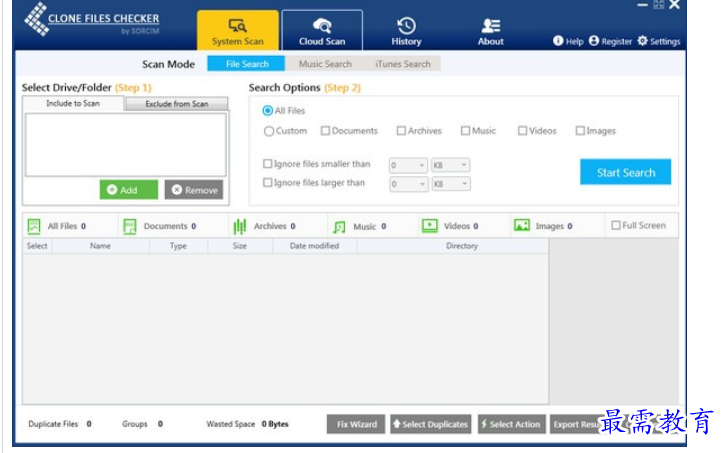The height and width of the screenshot is (453, 722).
Task: Sort by the Type column header
Action: click(x=178, y=246)
